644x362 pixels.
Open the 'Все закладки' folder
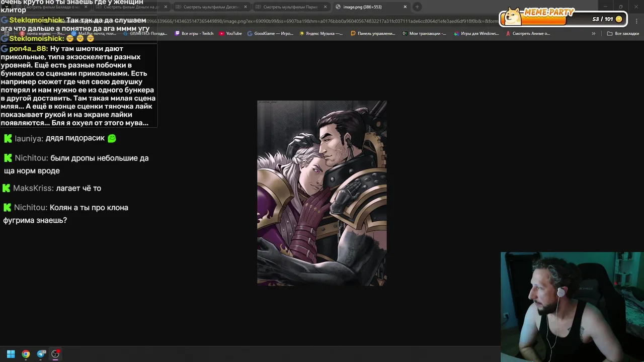[623, 34]
